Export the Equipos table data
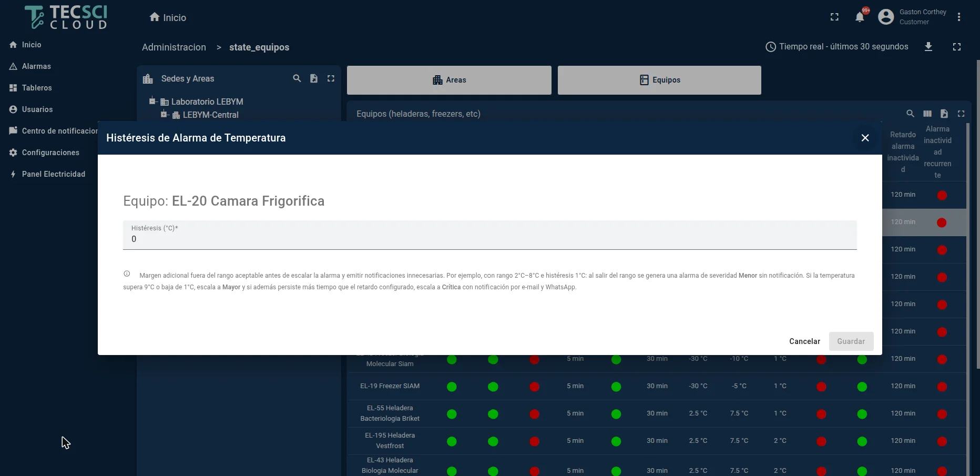 click(944, 114)
